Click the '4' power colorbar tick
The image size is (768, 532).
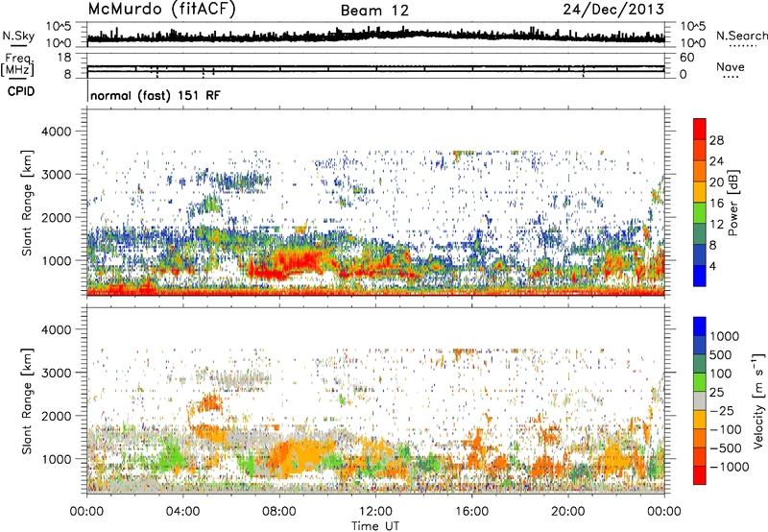[x=712, y=266]
